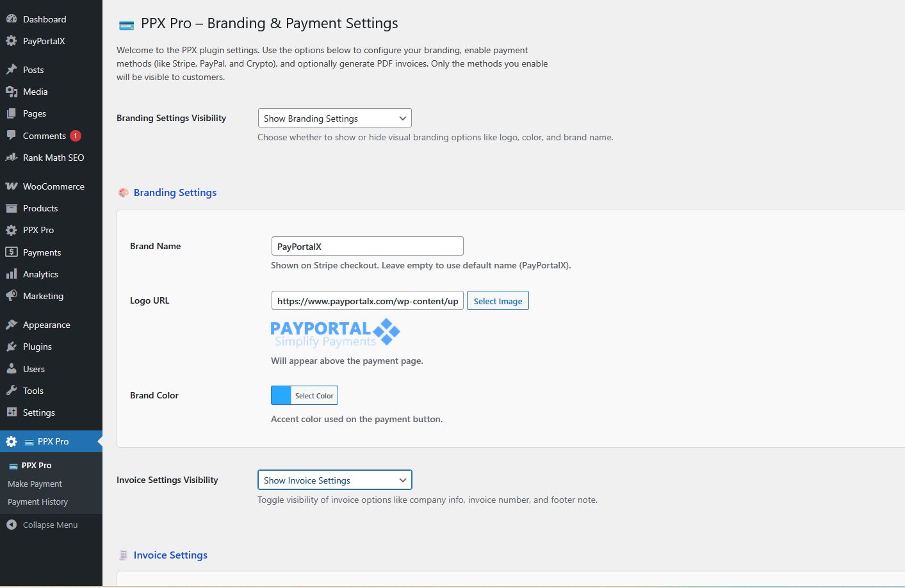Click the Appearance paintbrush icon
The height and width of the screenshot is (588, 905).
(12, 325)
